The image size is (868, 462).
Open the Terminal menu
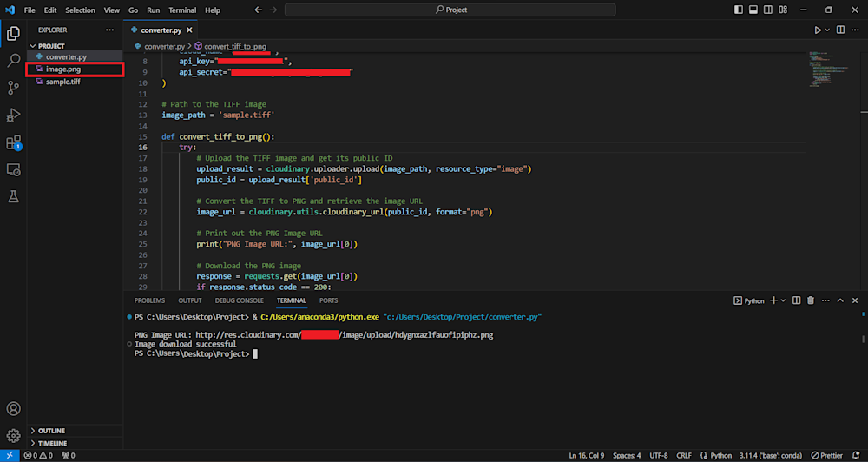click(x=182, y=10)
